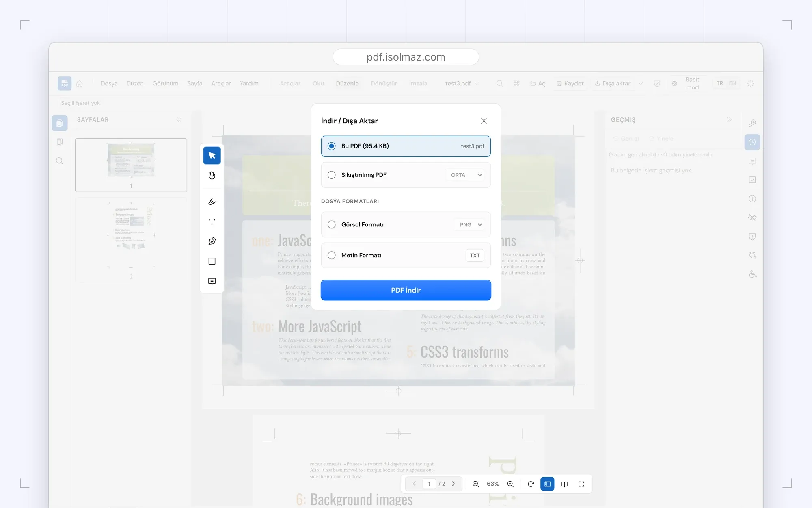Select the comment note tool
This screenshot has width=812, height=508.
tap(212, 281)
